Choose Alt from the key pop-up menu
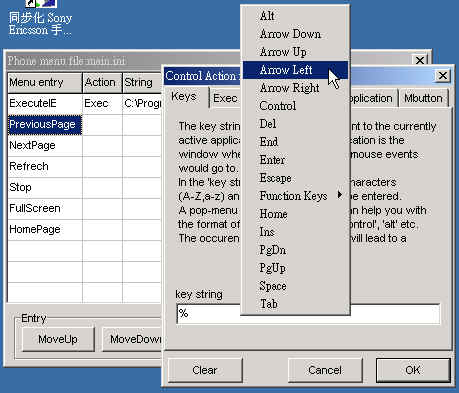459x393 pixels. click(295, 16)
